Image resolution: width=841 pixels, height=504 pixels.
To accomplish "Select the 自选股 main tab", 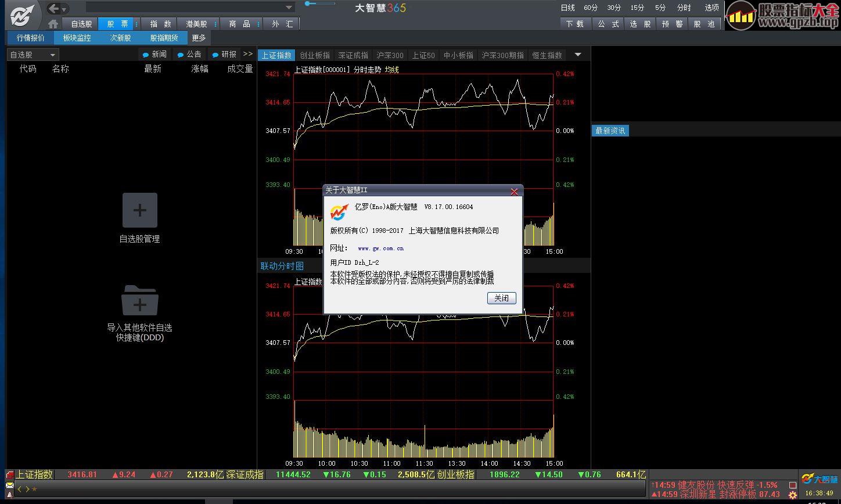I will 81,24.
